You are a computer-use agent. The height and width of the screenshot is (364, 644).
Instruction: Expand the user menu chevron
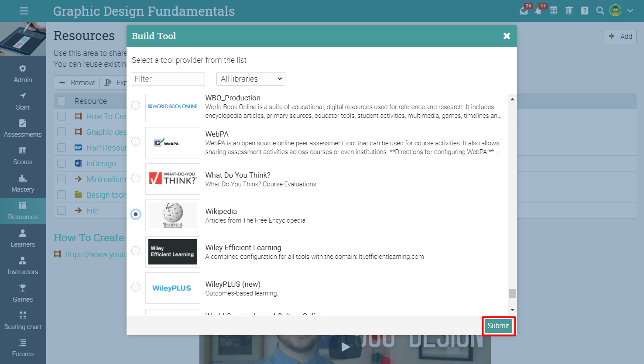(630, 11)
